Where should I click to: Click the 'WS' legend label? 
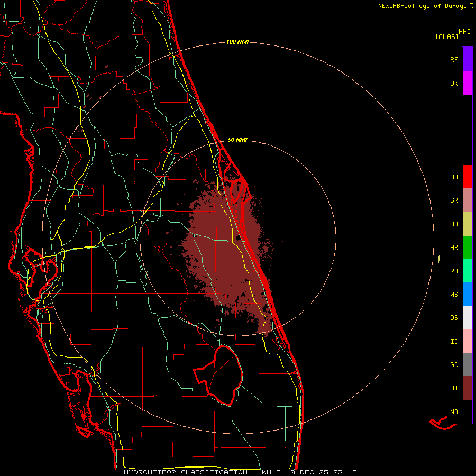point(454,295)
